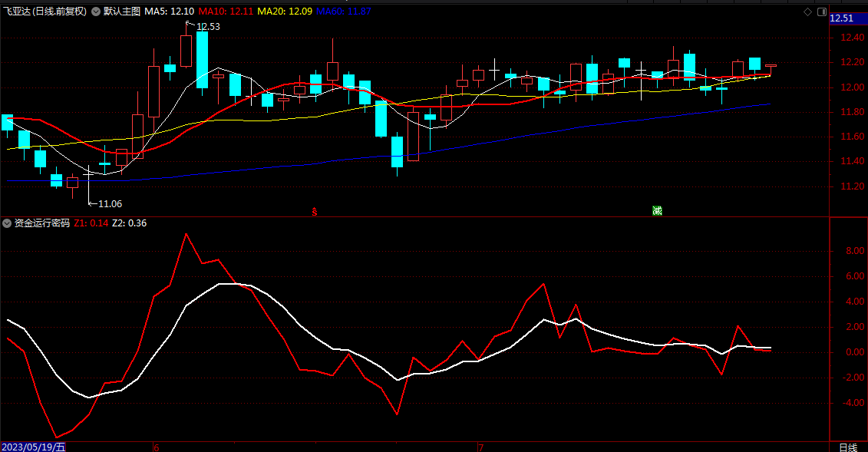This screenshot has width=868, height=452.
Task: Click the MA20: 12.09 indicator label
Action: [x=285, y=11]
